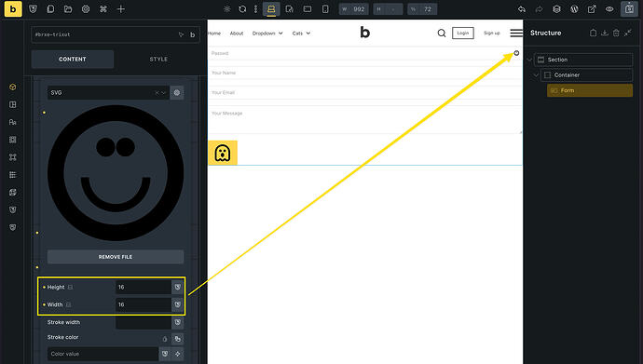Click the smiley SVG preview thumbnail
The width and height of the screenshot is (643, 364).
point(116,173)
